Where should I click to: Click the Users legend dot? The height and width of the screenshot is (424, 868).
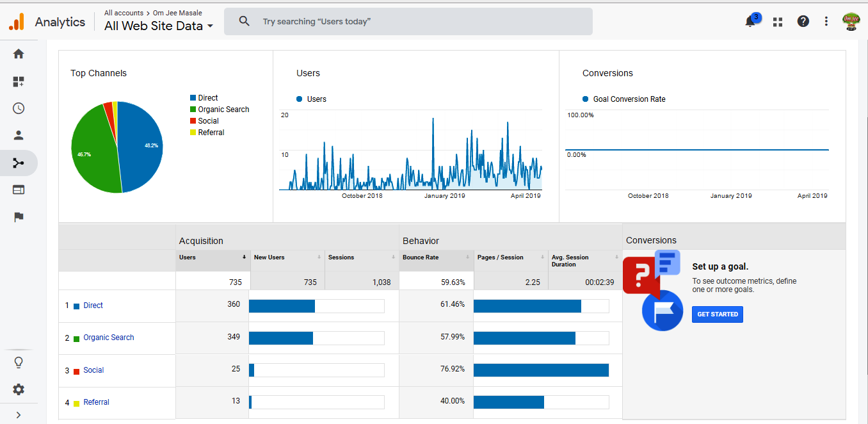[x=299, y=99]
